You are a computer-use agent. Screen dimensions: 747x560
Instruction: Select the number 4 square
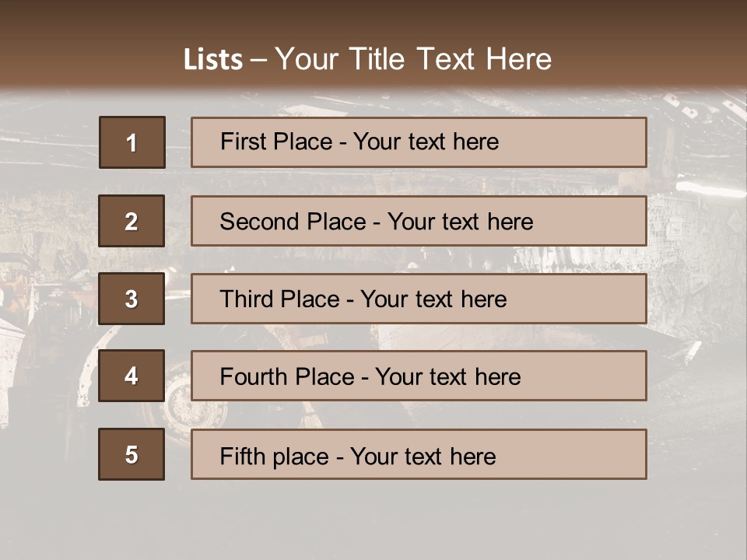tap(132, 376)
